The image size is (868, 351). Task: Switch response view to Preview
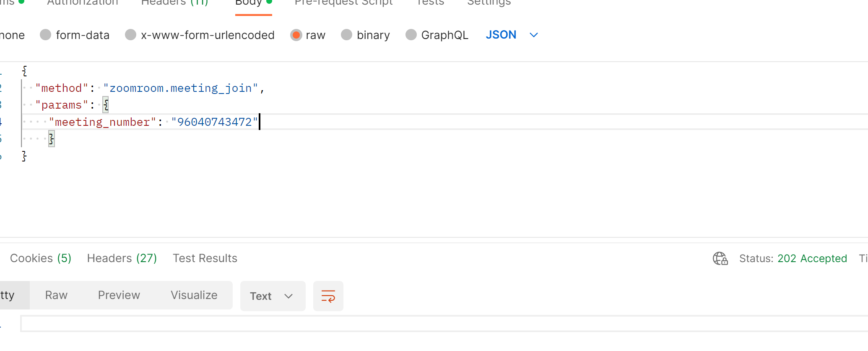[x=119, y=295]
